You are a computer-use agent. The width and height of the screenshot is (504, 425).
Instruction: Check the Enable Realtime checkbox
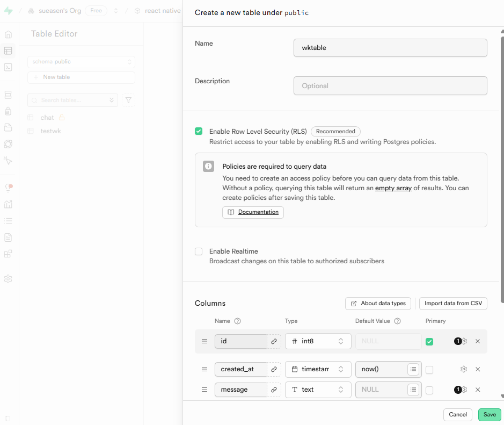pos(199,251)
